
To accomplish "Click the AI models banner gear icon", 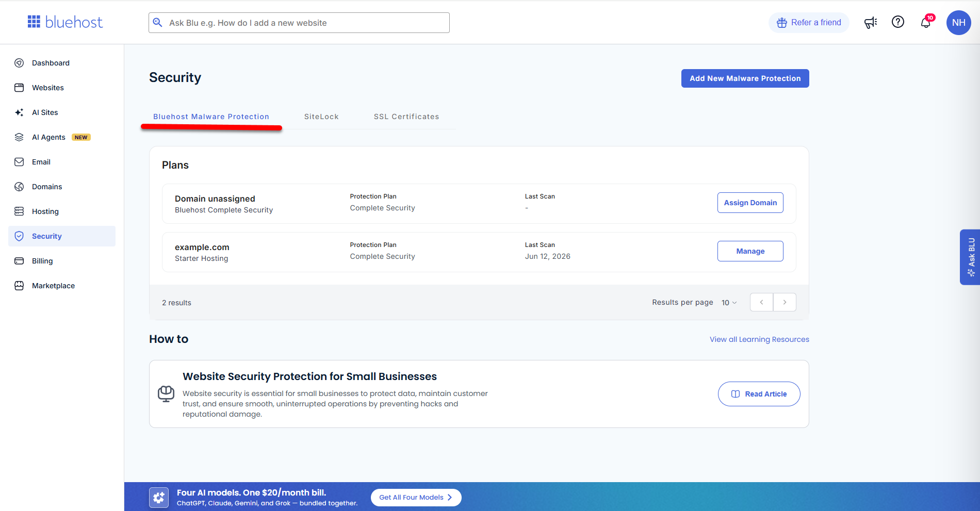I will (x=159, y=498).
